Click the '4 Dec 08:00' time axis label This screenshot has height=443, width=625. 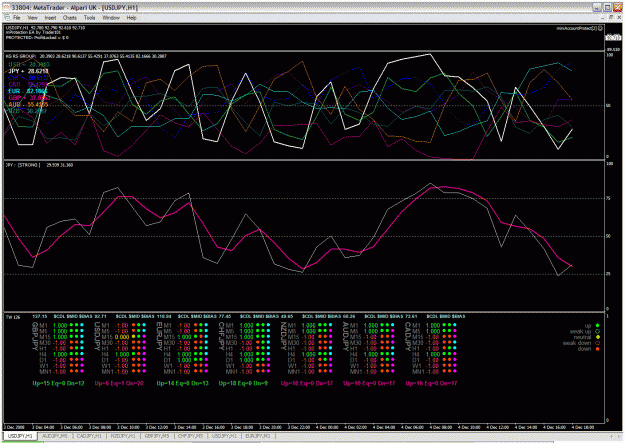[441, 427]
